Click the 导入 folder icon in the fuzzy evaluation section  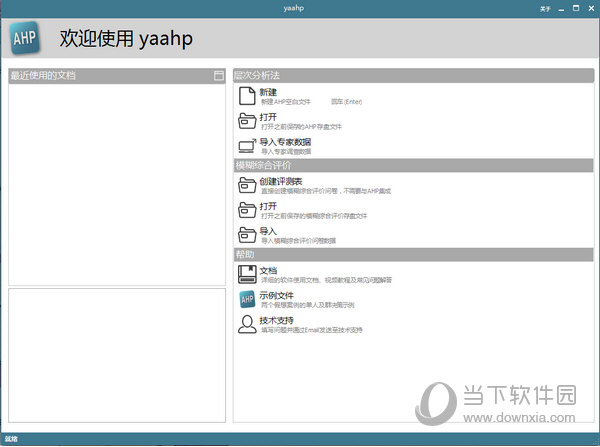point(247,235)
